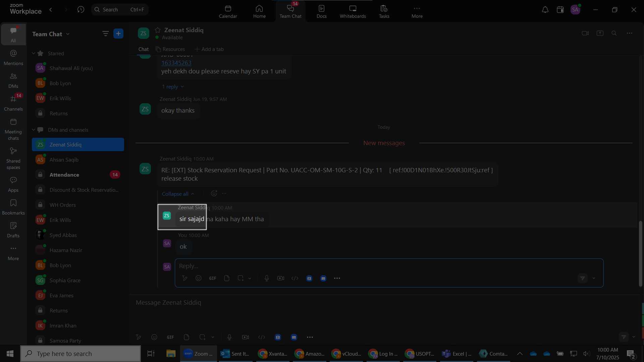
Task: Open the Attendance channel
Action: 78,175
